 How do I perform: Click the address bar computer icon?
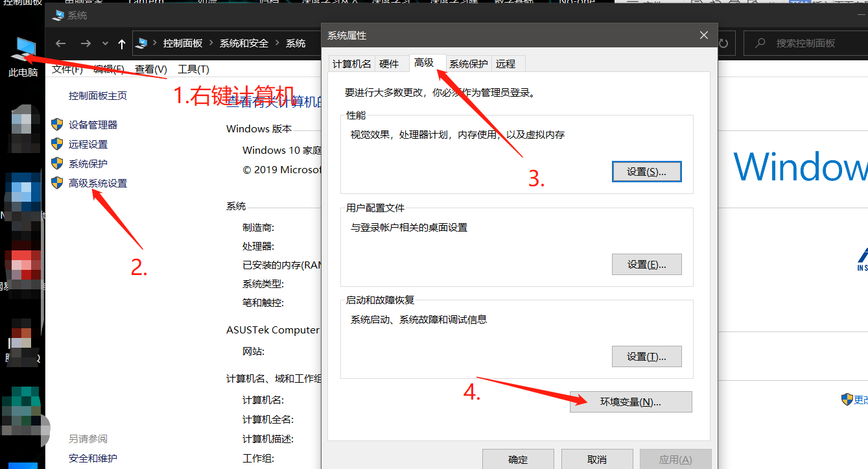[x=143, y=43]
